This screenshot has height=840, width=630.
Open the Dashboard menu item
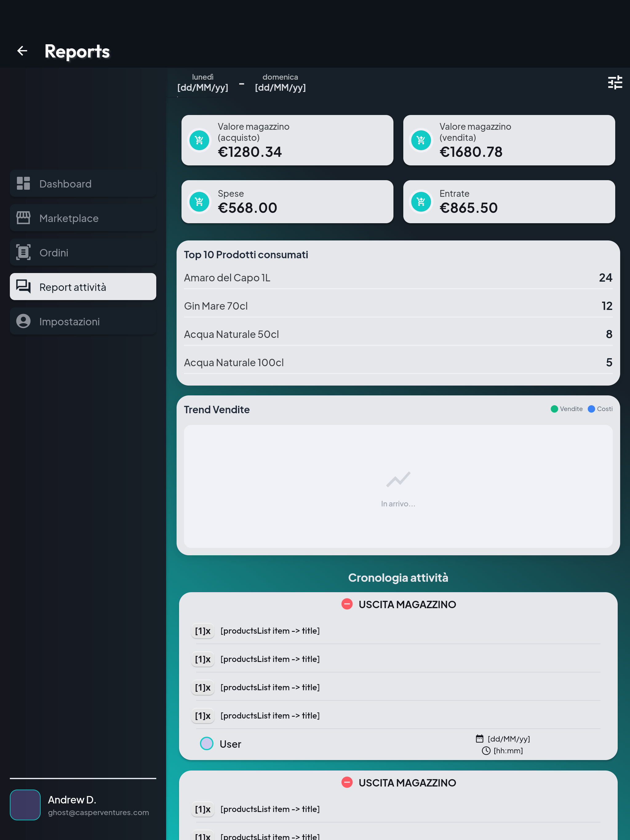(83, 184)
